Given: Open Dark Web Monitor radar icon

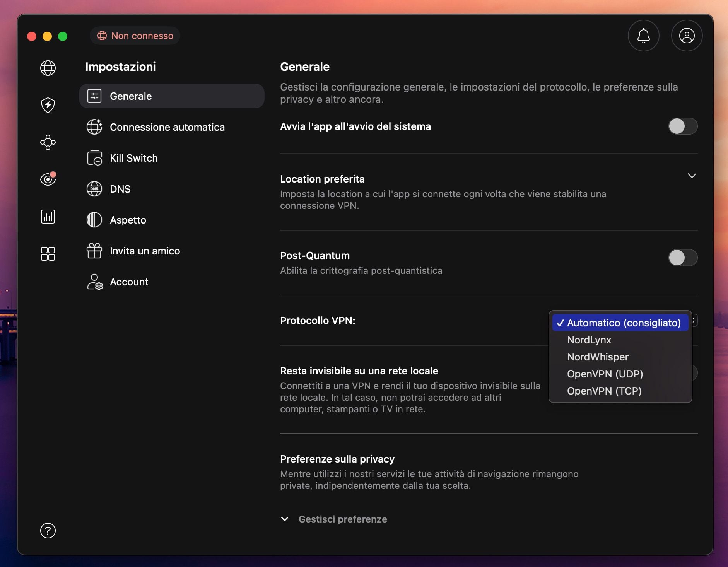Looking at the screenshot, I should point(48,179).
